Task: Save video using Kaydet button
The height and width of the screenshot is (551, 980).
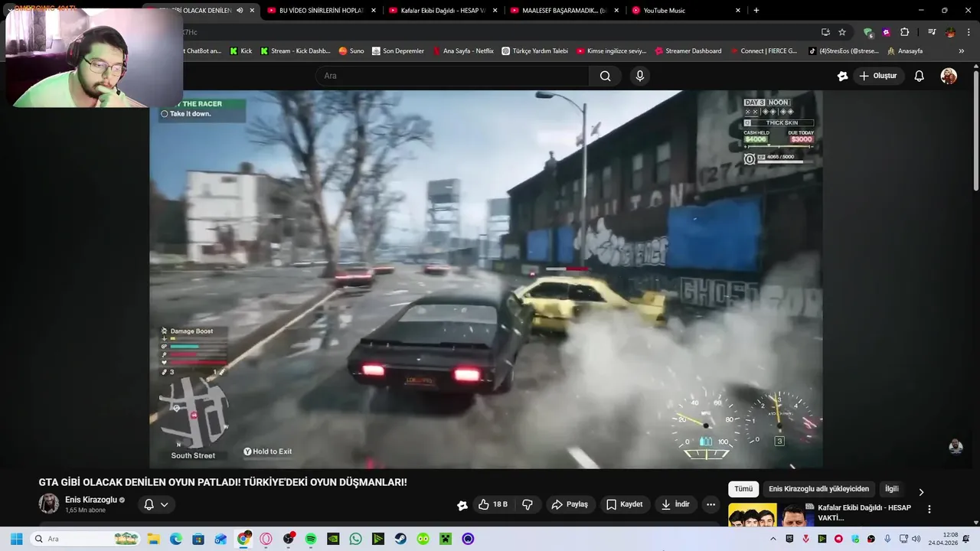Action: [x=625, y=504]
